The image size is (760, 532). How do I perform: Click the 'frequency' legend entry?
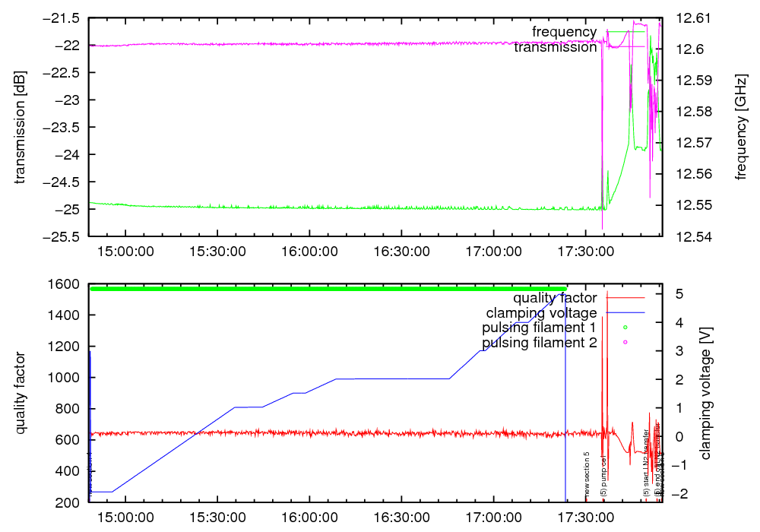pos(564,32)
